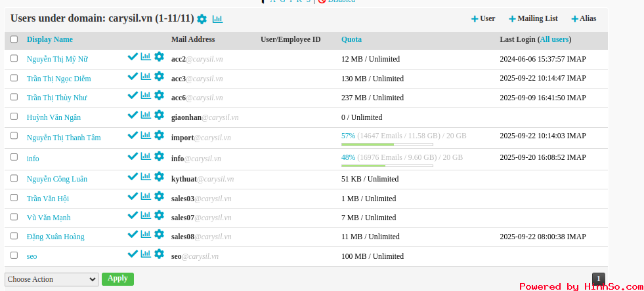Screen dimensions: 644x291
Task: Tick the select-all checkbox in table header
Action: (14, 39)
